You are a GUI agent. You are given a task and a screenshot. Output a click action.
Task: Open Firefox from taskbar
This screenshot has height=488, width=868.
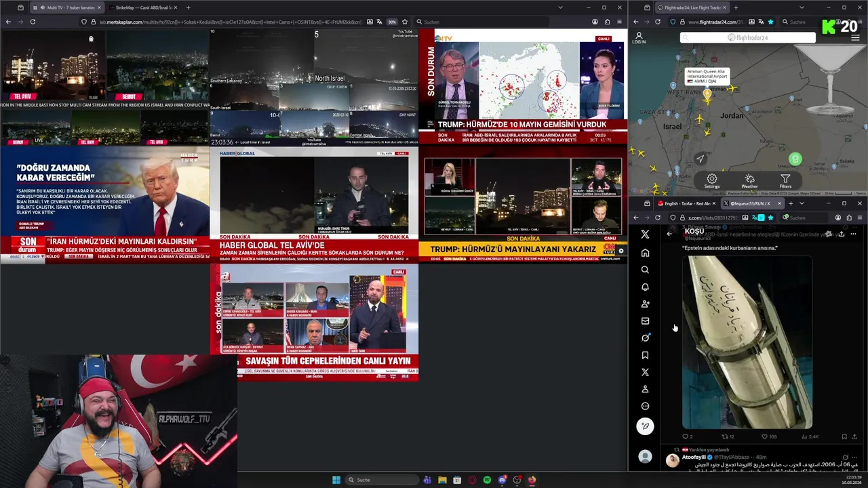click(x=532, y=480)
